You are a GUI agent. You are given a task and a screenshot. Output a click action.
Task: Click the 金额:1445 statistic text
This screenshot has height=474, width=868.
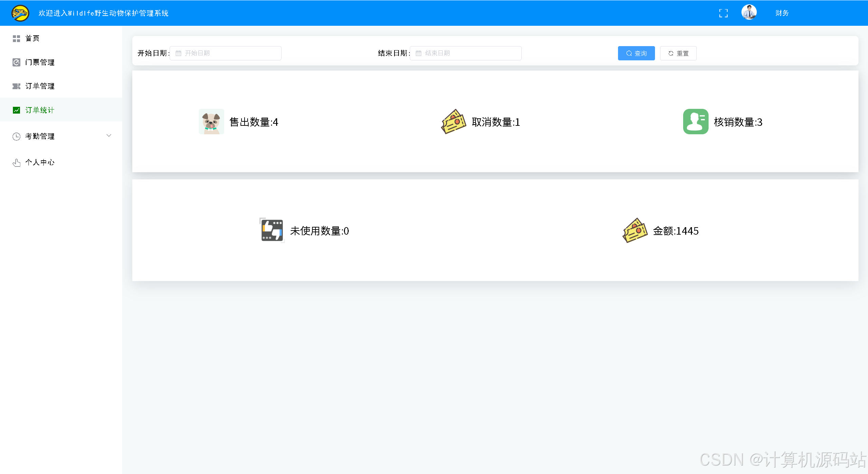tap(676, 231)
